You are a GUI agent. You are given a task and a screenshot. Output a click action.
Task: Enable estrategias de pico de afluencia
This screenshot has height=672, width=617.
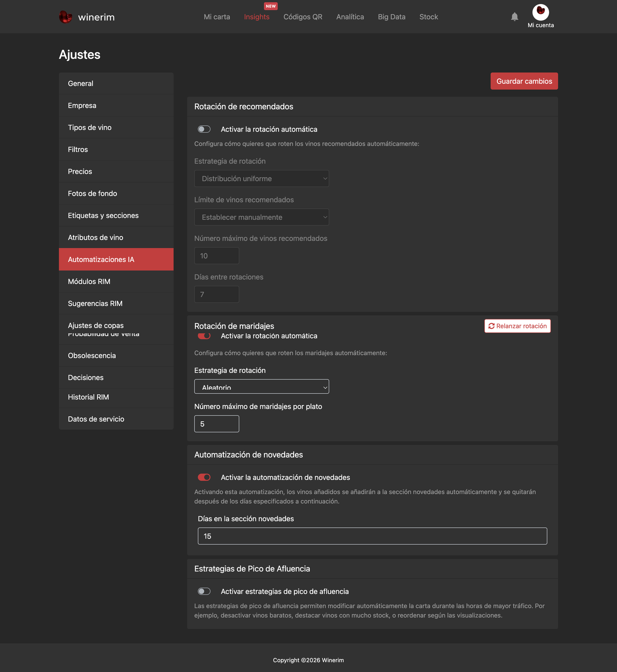[204, 591]
